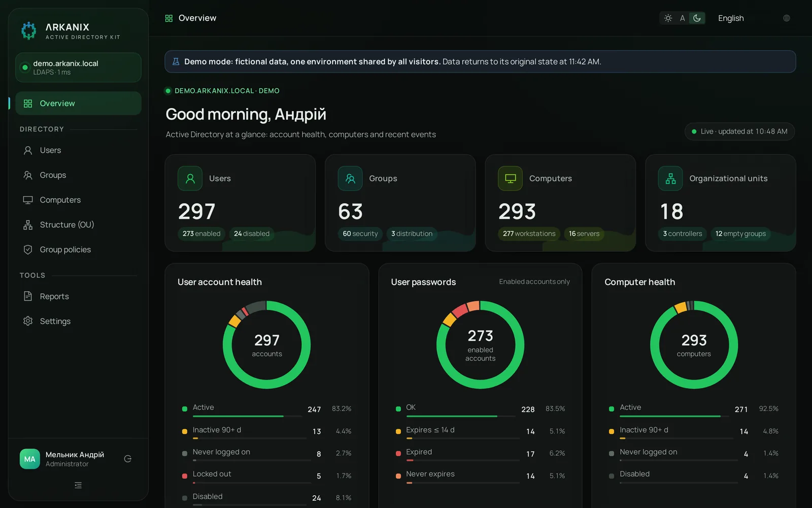Enable dark theme with moon icon
Viewport: 812px width, 508px height.
[697, 18]
